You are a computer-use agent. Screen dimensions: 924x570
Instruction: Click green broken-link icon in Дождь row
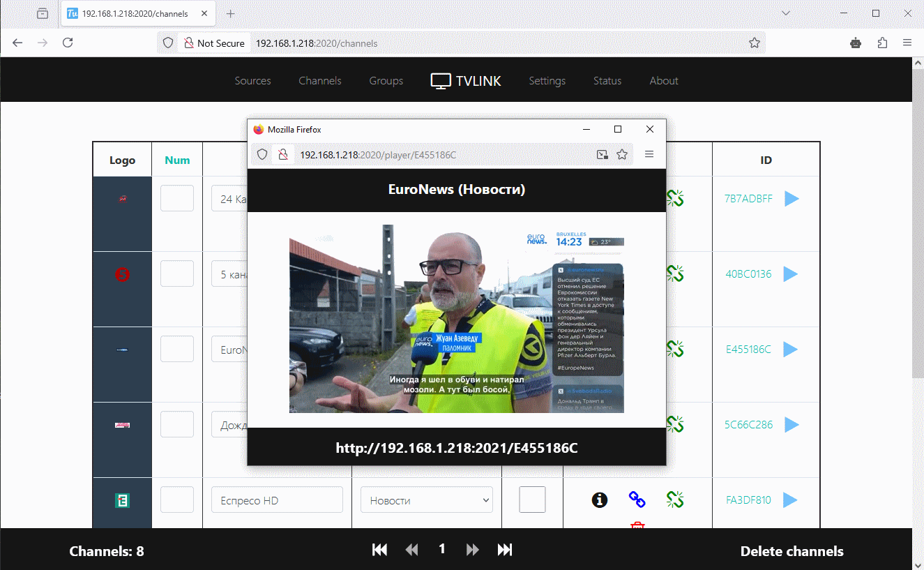pyautogui.click(x=674, y=423)
